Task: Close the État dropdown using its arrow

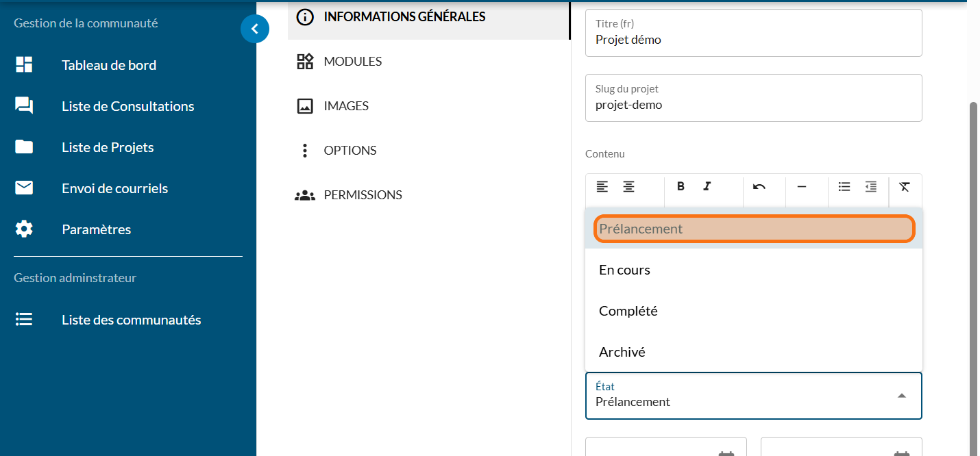Action: (902, 396)
